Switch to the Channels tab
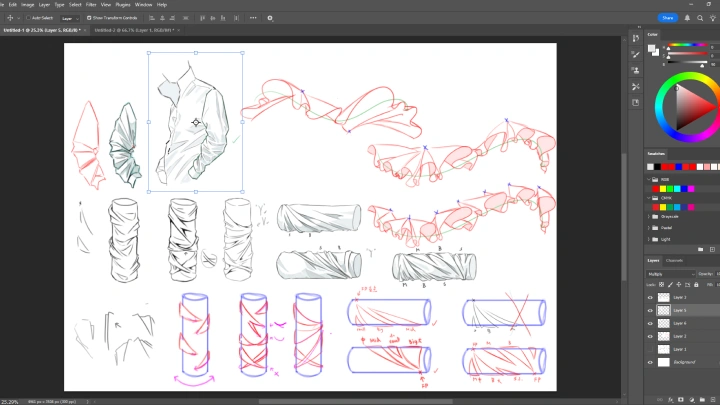Image resolution: width=720 pixels, height=405 pixels. coord(674,261)
